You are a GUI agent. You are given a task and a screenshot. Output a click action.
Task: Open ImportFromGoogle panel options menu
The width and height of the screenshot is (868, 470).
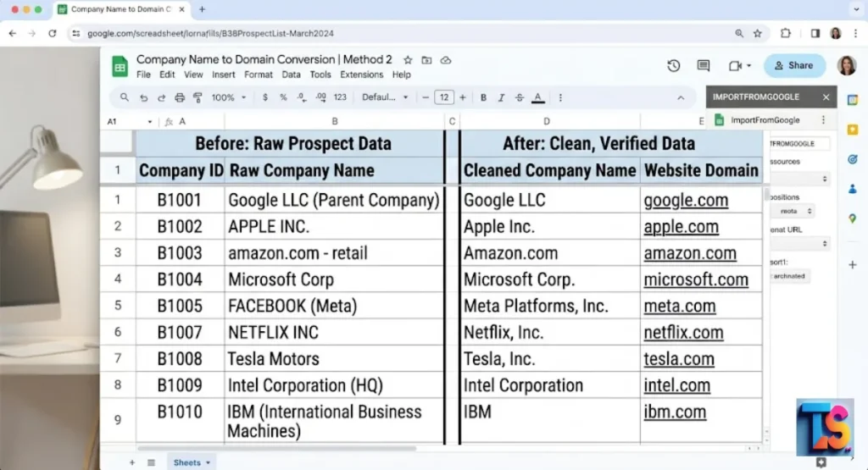point(823,120)
